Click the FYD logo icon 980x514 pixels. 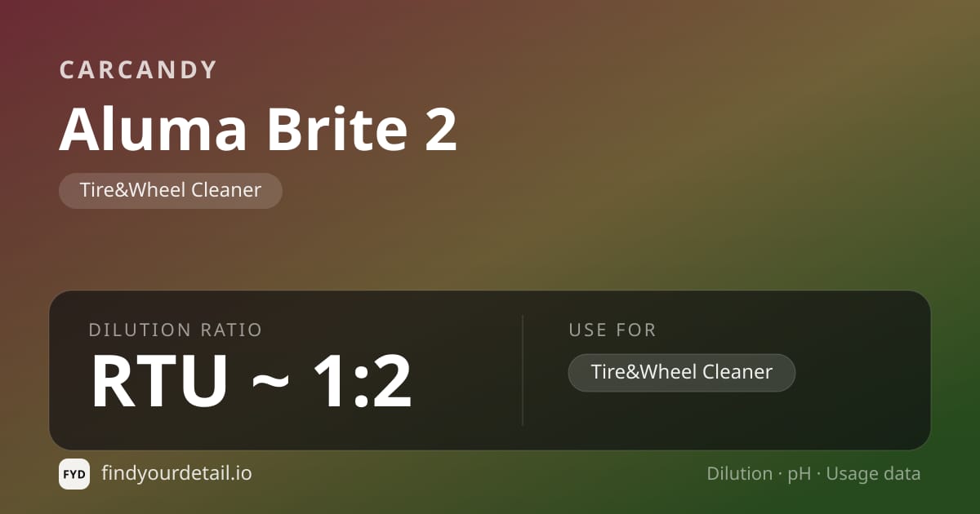pos(74,474)
